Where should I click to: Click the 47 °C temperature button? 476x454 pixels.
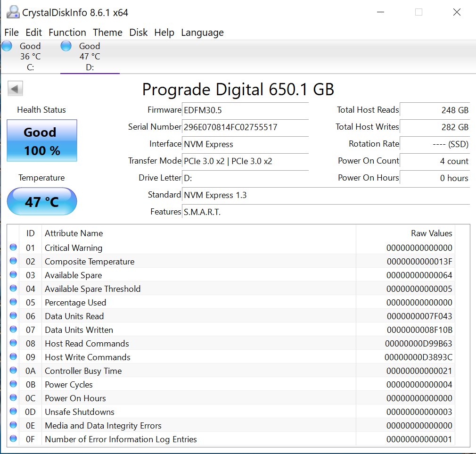[42, 202]
